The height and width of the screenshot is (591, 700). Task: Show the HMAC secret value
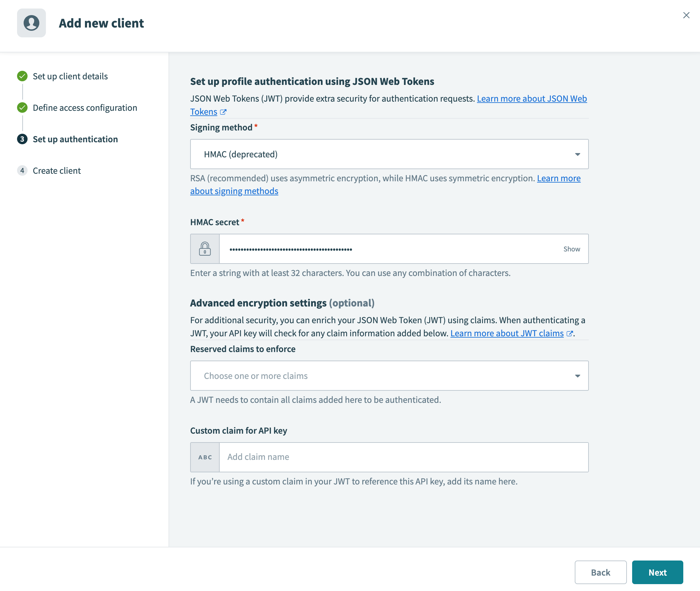click(571, 249)
